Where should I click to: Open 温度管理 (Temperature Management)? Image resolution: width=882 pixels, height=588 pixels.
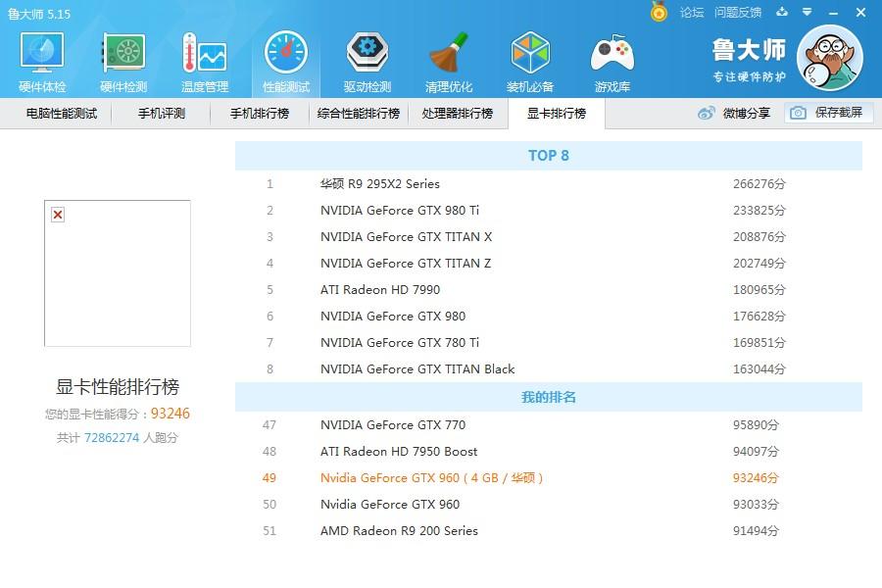tap(204, 59)
